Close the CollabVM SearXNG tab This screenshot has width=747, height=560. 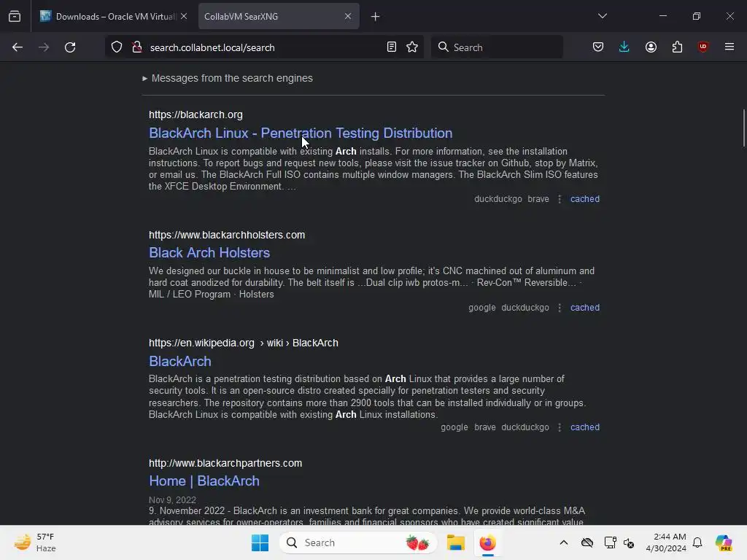pos(348,16)
